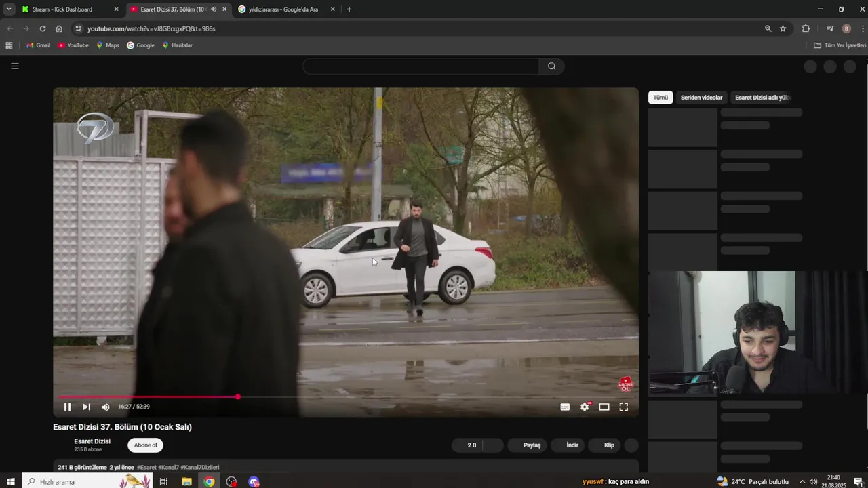Open the zoom magnifier in address bar
868x488 pixels.
click(768, 28)
